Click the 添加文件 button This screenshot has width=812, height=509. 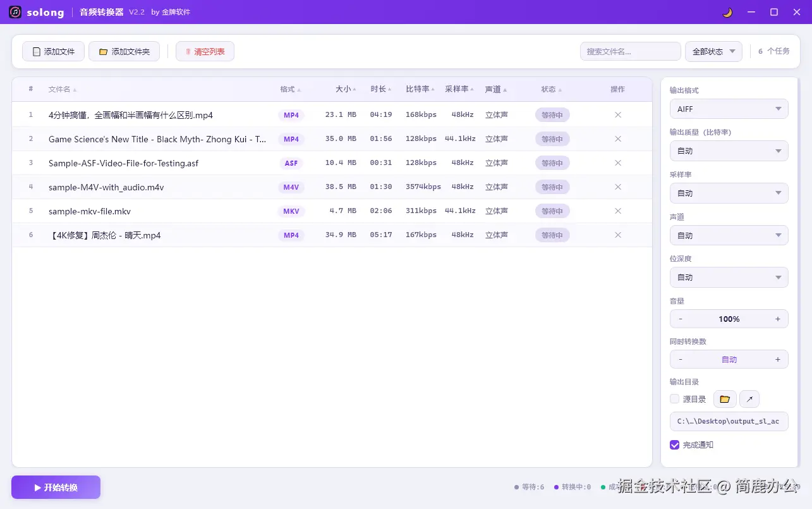click(53, 51)
